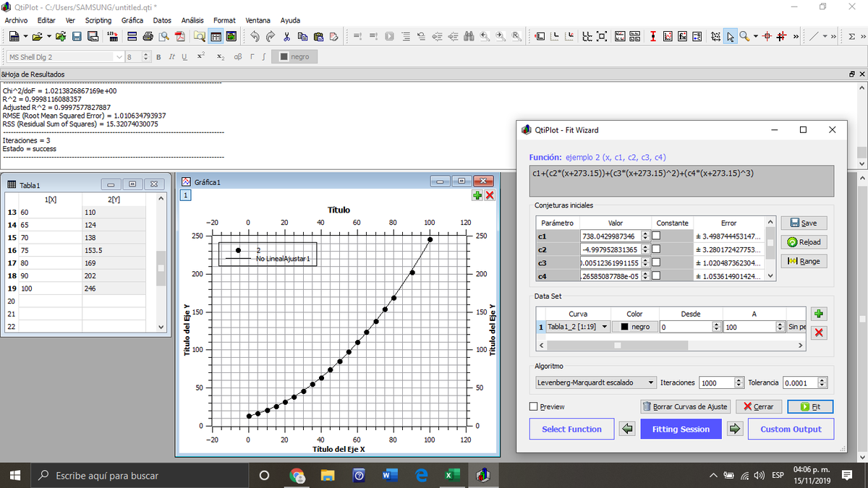Click the Custom Output button
Image resolution: width=868 pixels, height=488 pixels.
click(x=791, y=429)
